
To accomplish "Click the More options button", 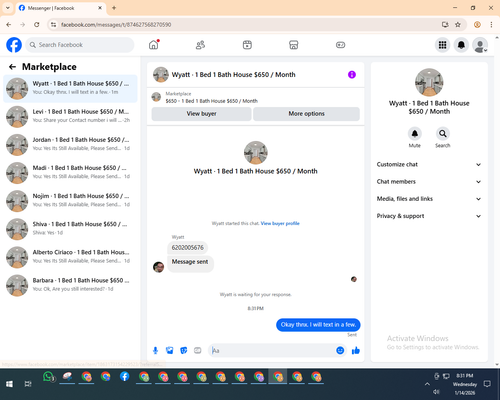I will [306, 114].
